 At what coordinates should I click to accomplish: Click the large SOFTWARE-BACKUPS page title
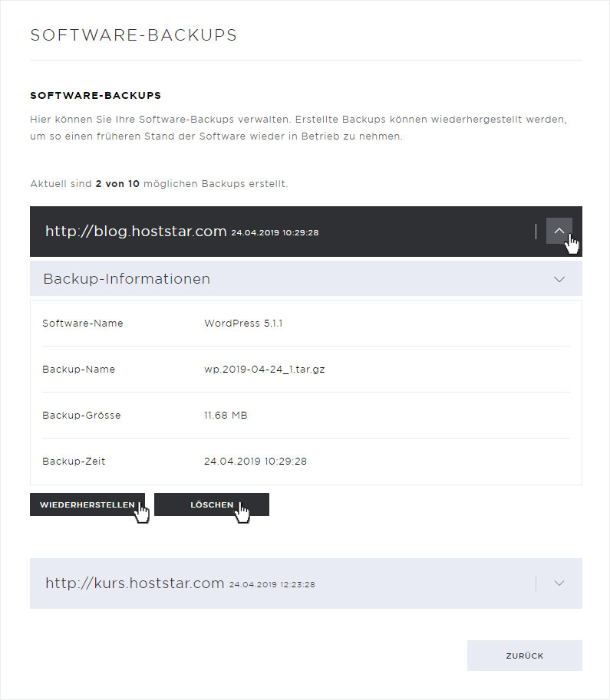(x=134, y=35)
